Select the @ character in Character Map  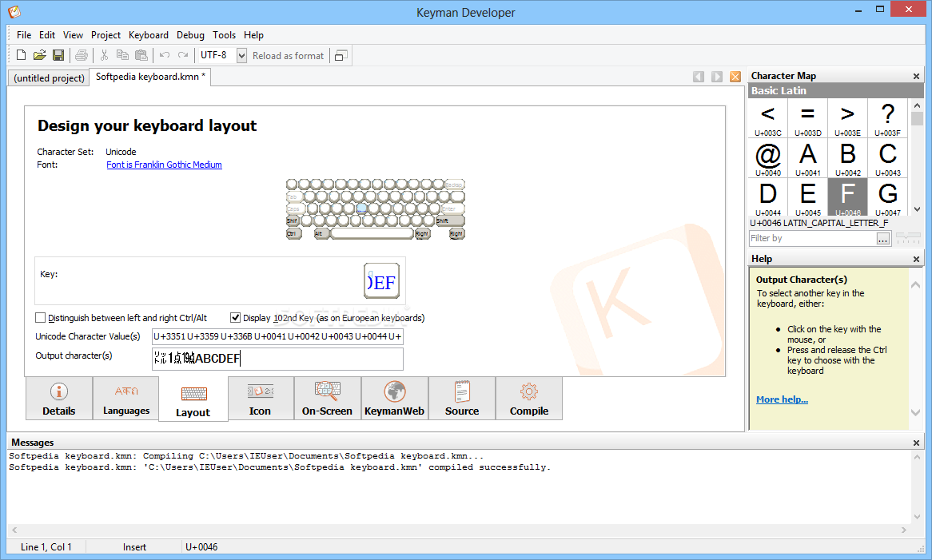coord(768,158)
